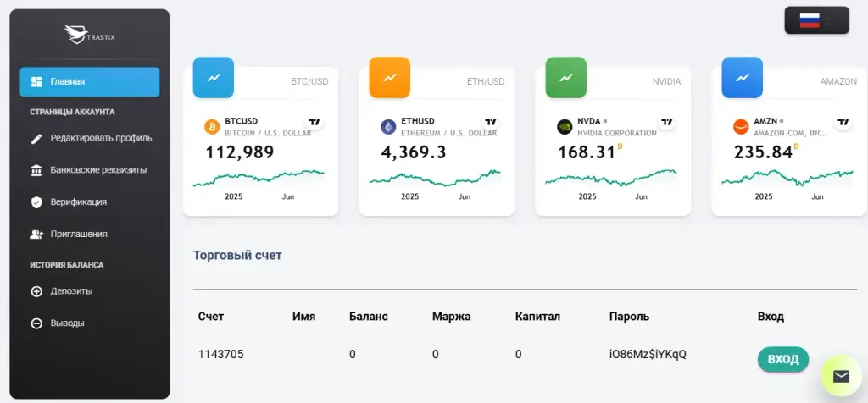Click the blue BTC/USD chart icon

click(213, 77)
